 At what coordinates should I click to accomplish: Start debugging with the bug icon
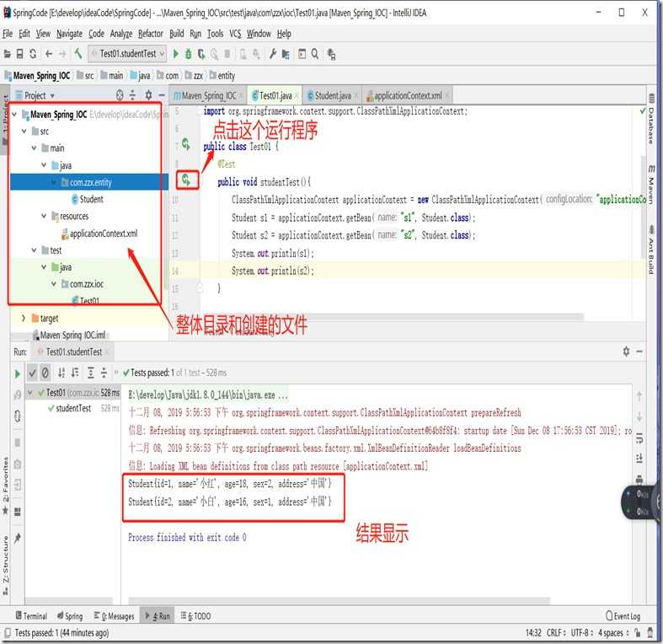189,54
